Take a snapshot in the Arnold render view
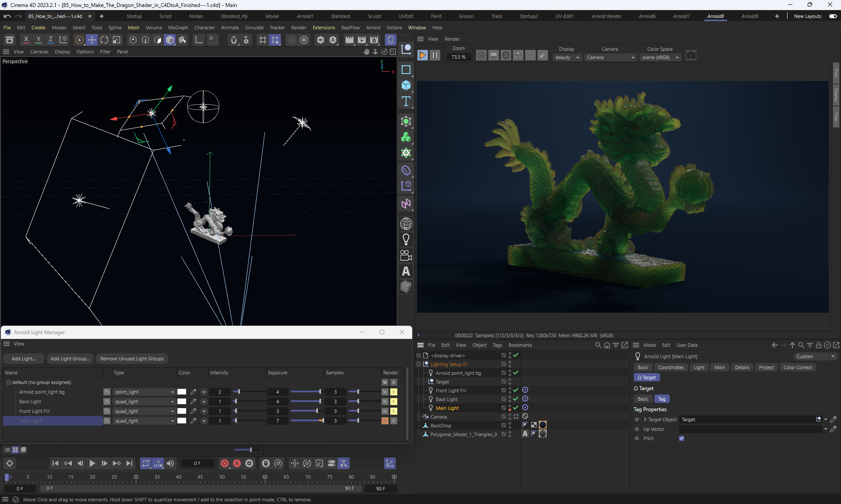This screenshot has height=504, width=841. point(691,55)
